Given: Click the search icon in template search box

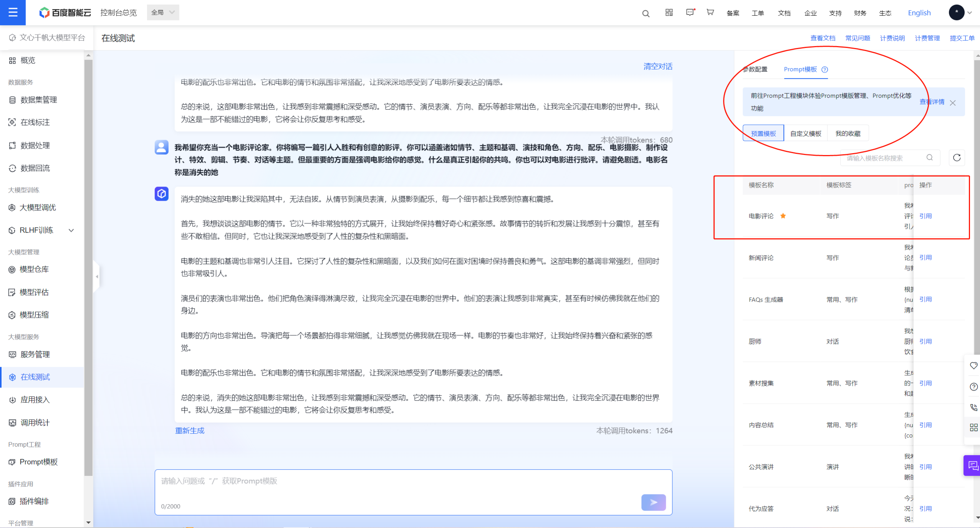Looking at the screenshot, I should (x=929, y=157).
